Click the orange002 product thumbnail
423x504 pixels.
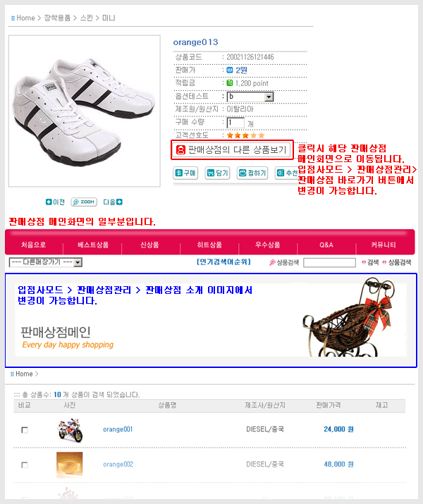[x=69, y=464]
